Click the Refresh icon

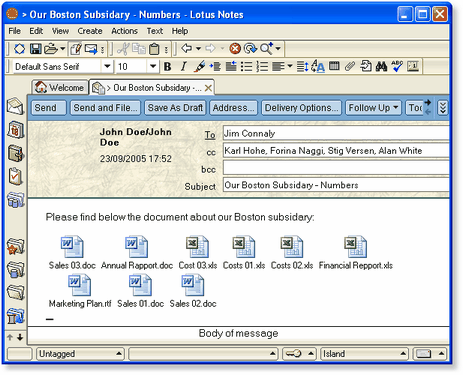[250, 49]
